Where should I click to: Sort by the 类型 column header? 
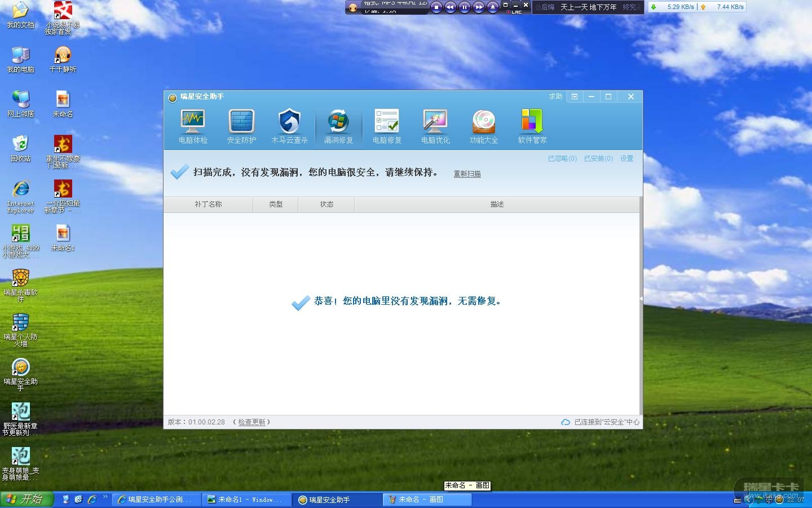pyautogui.click(x=276, y=204)
